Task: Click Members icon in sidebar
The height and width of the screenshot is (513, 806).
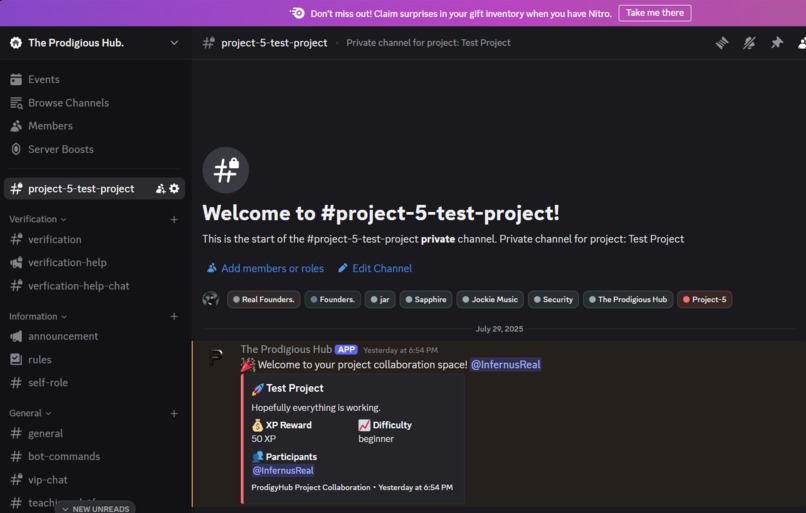Action: (x=16, y=126)
